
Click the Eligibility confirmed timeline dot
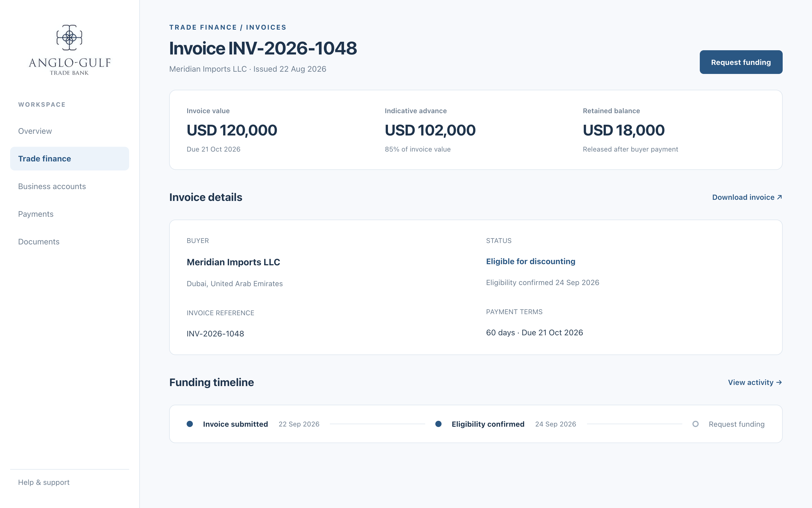point(438,424)
